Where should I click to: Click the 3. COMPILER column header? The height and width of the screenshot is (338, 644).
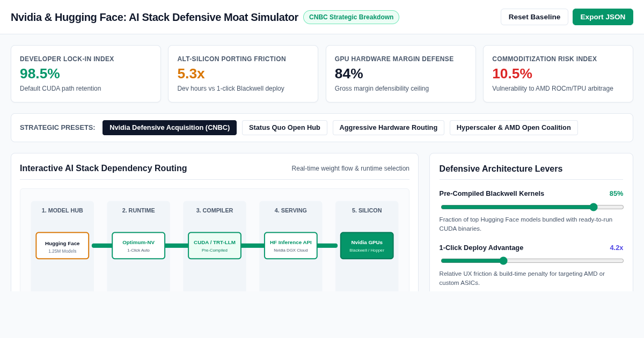coord(215,210)
